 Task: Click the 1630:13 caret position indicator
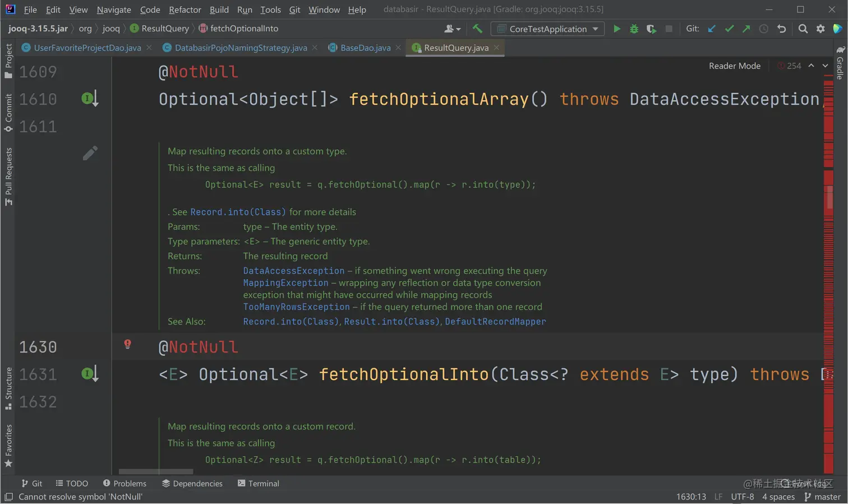[x=691, y=497]
